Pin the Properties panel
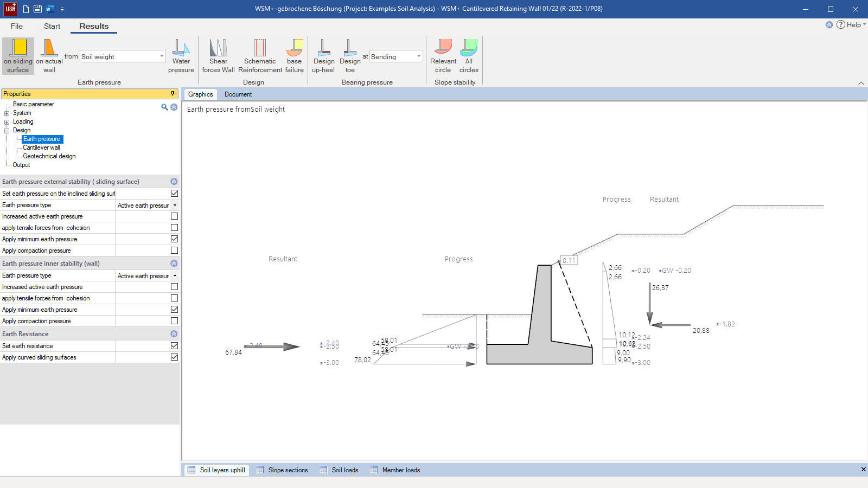The height and width of the screenshot is (488, 868). click(x=173, y=94)
